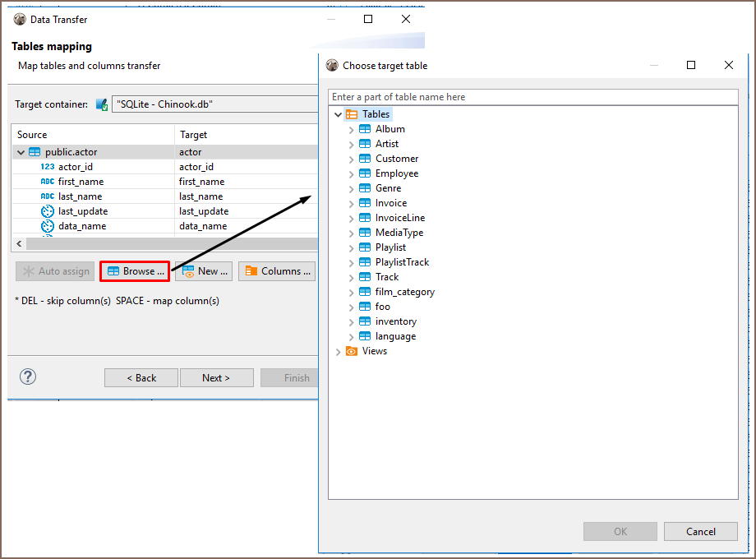Click the Tables folder icon
756x559 pixels.
352,114
